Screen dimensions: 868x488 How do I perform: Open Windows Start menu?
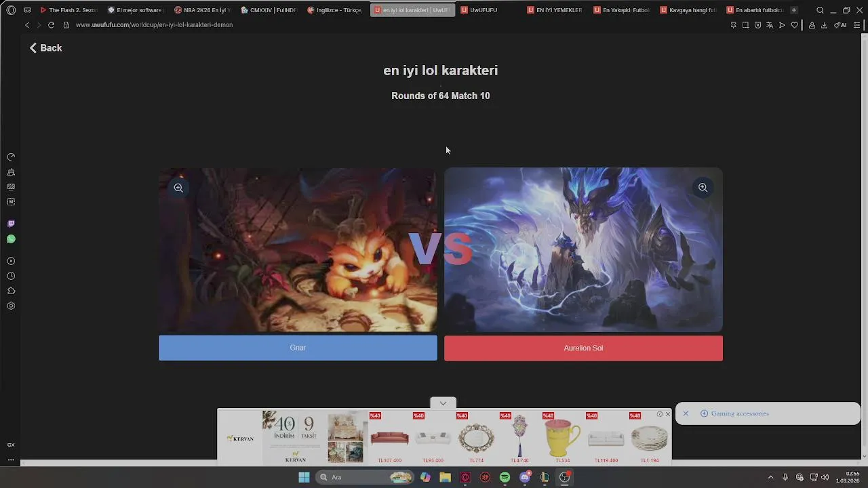coord(304,477)
